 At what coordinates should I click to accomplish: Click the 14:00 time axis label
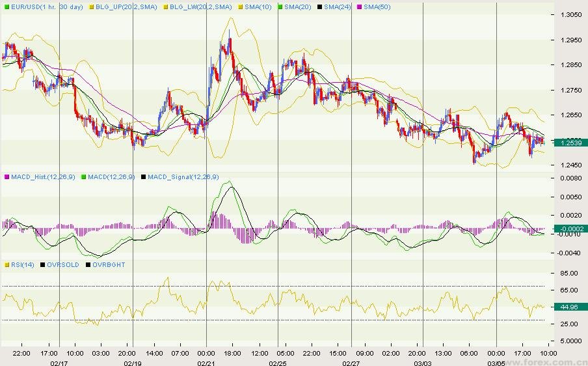(154, 353)
